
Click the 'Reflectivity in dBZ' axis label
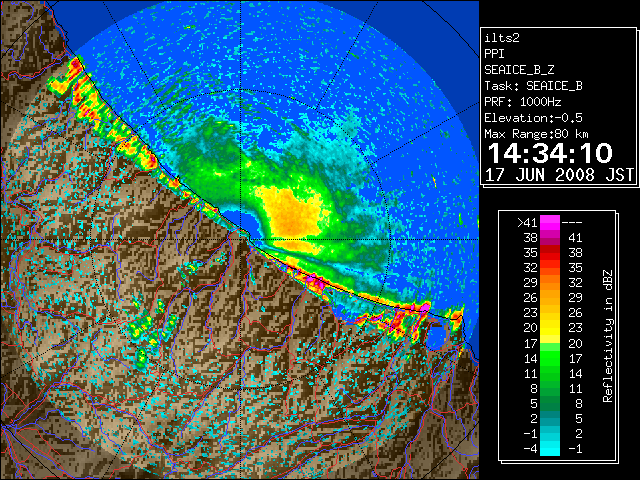point(608,336)
